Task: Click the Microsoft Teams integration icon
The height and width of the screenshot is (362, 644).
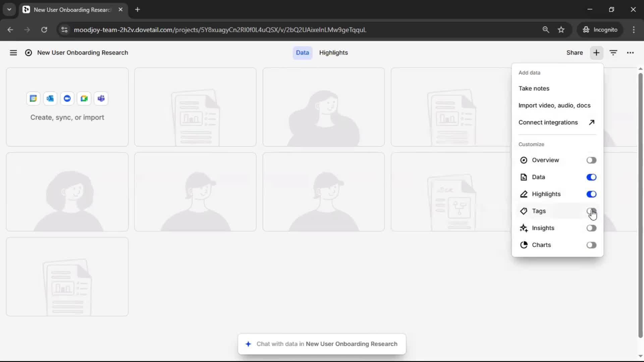Action: [x=101, y=99]
